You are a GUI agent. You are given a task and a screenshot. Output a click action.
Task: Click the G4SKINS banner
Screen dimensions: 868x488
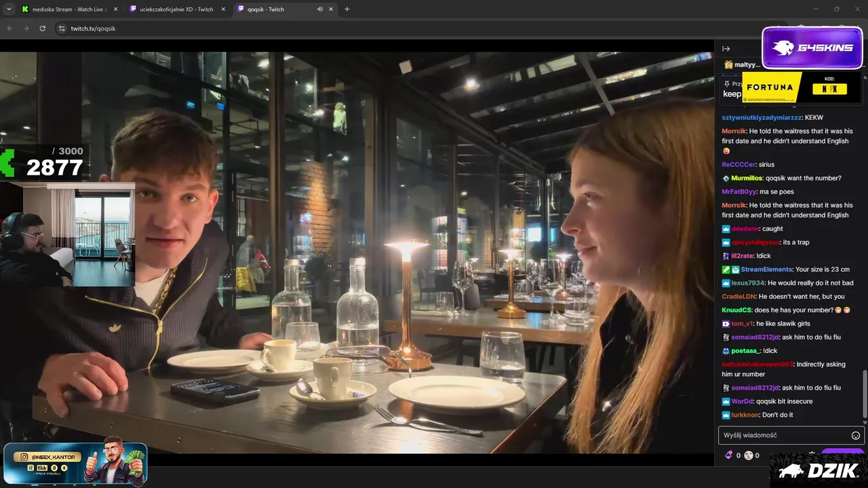coord(812,47)
